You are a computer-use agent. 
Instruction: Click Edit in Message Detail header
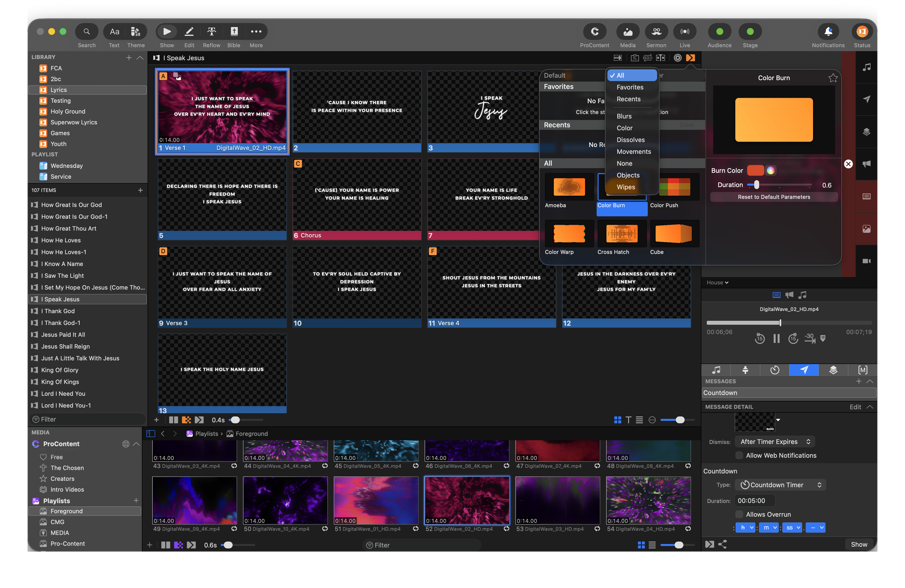pos(855,407)
